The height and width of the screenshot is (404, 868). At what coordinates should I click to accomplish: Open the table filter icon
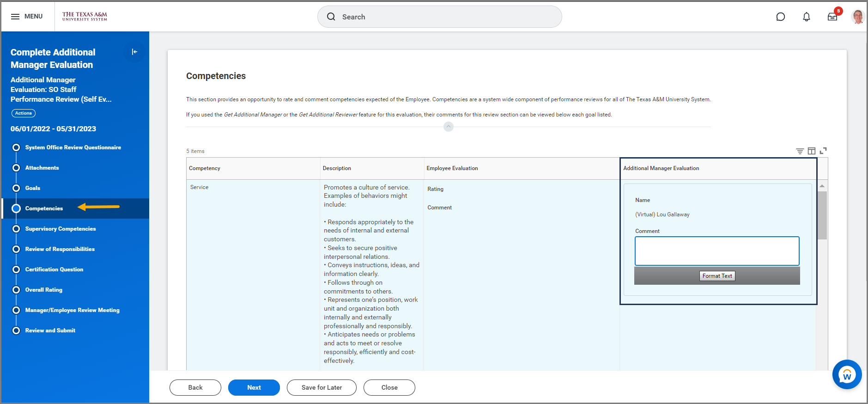point(800,151)
